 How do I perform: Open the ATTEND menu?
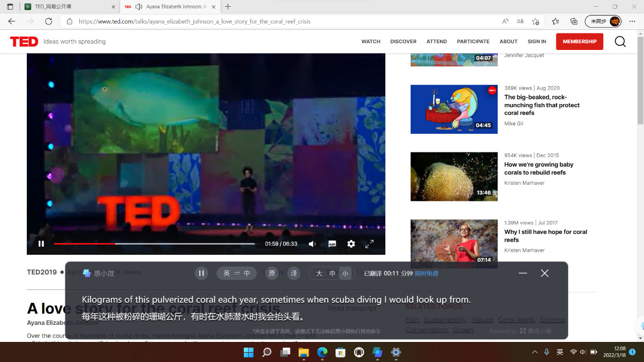click(436, 42)
